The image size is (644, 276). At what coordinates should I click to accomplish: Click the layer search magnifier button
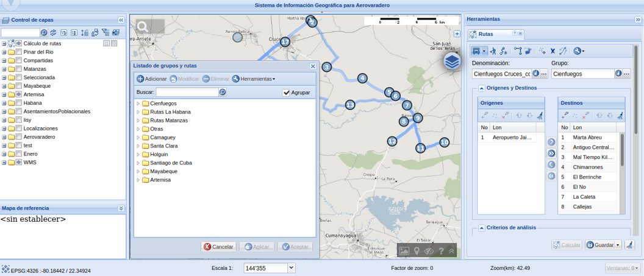coord(44,32)
